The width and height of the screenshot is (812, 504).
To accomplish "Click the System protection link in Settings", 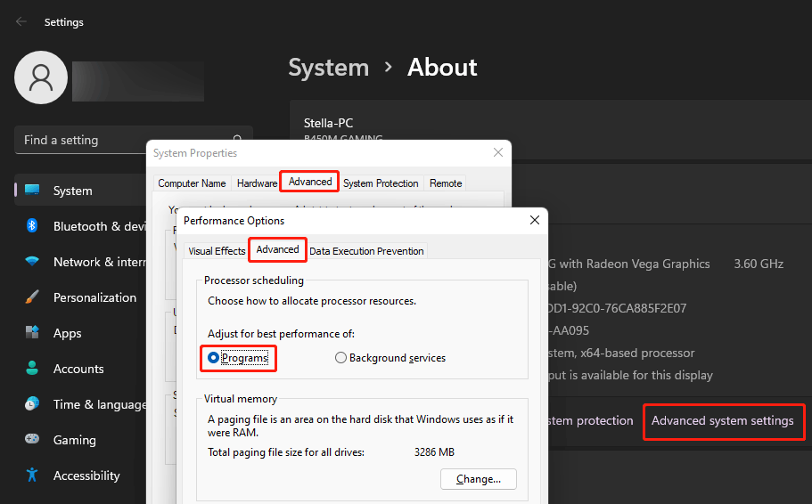I will [x=590, y=420].
